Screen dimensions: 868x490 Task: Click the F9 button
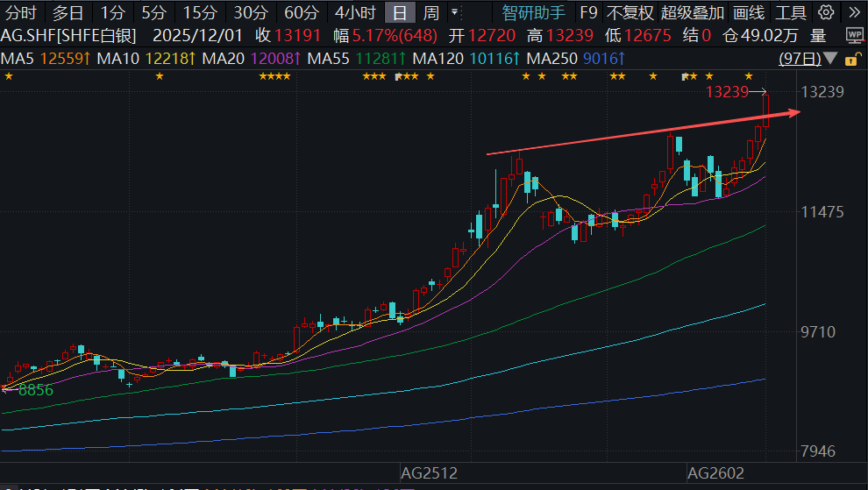(x=588, y=12)
